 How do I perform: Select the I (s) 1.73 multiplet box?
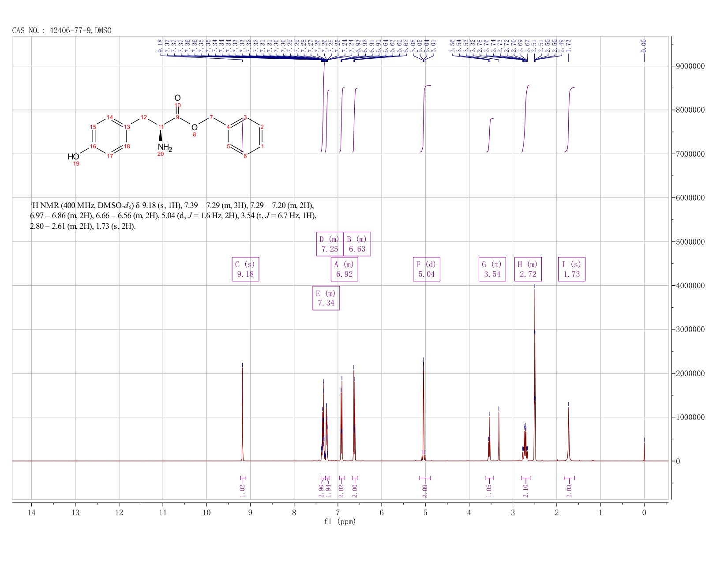[x=571, y=269]
